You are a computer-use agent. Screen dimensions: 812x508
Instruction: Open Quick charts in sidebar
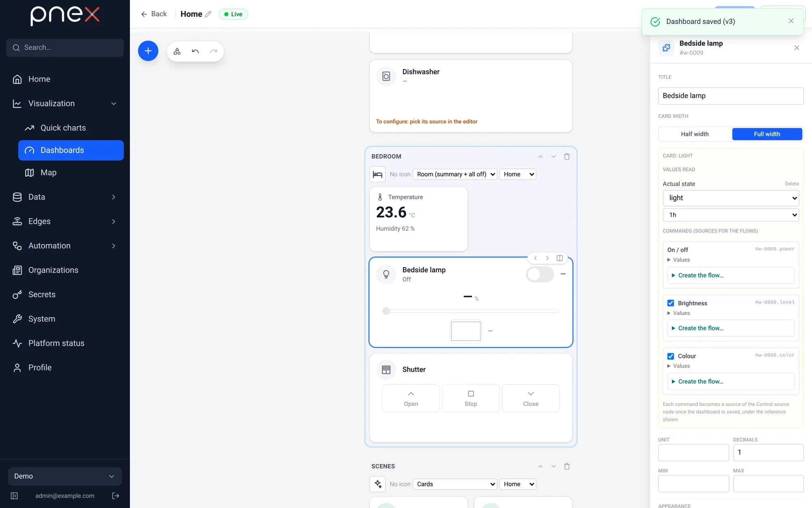pyautogui.click(x=71, y=128)
